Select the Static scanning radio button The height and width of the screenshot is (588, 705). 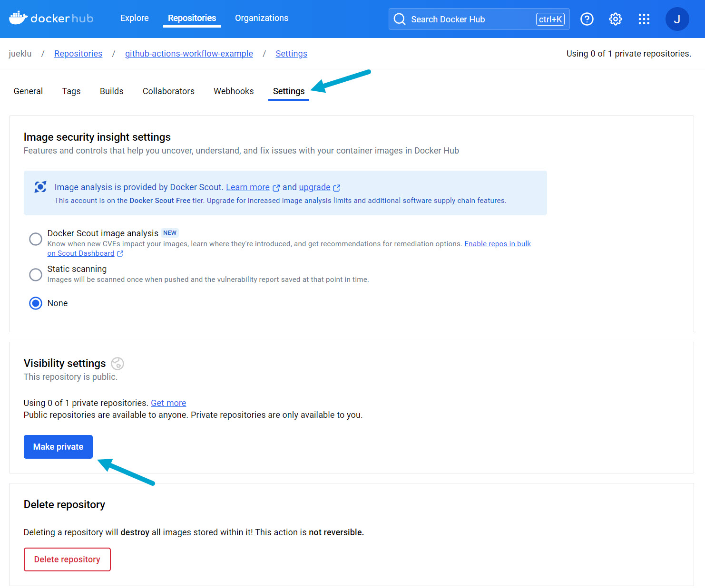tap(36, 274)
